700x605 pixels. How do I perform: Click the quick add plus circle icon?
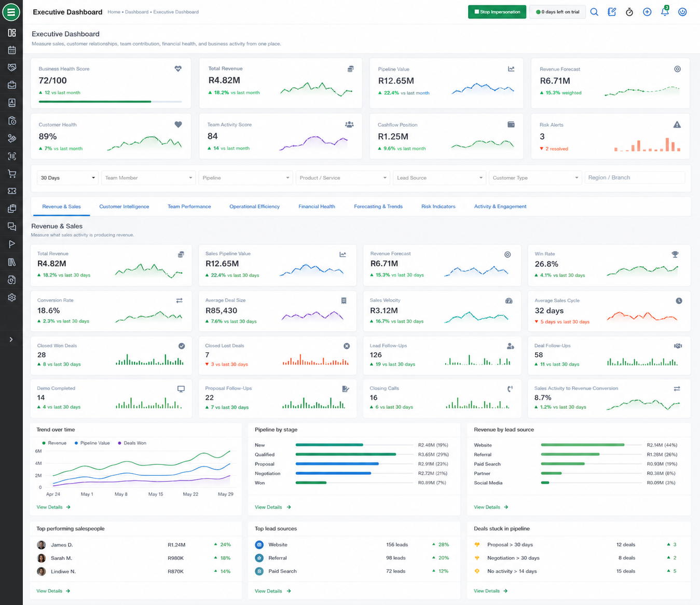coord(647,12)
